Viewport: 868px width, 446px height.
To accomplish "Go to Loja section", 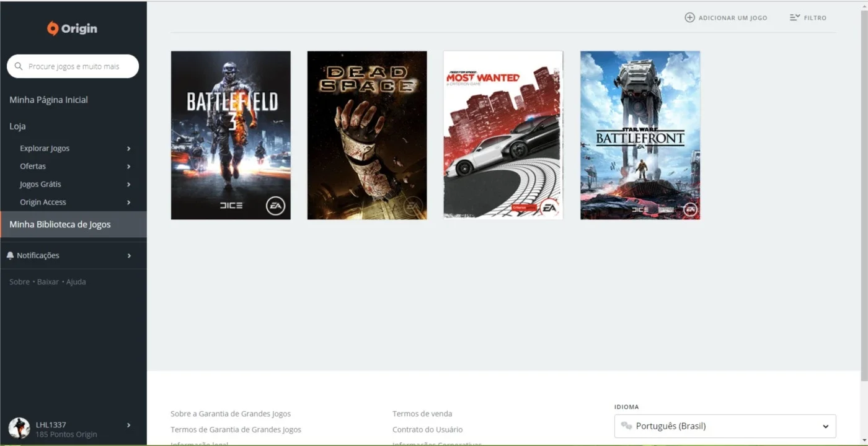I will pyautogui.click(x=17, y=126).
